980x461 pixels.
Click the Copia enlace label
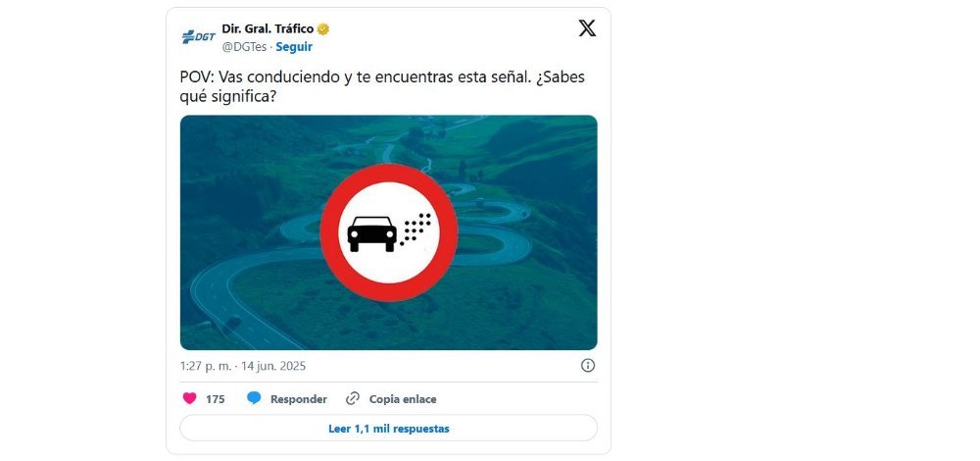403,399
